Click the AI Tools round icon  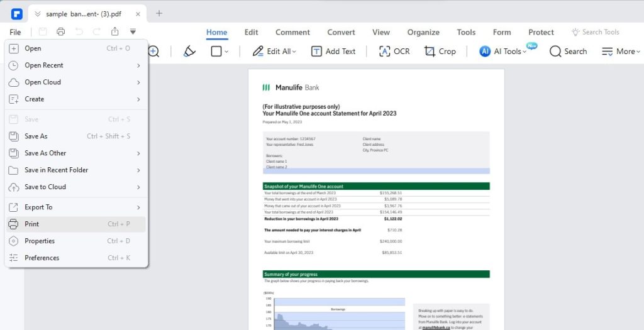(x=485, y=52)
